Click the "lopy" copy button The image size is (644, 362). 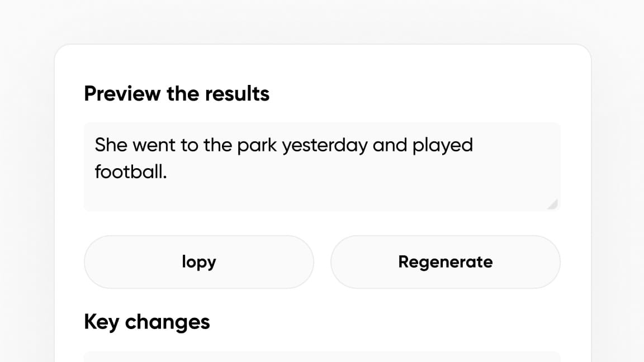(x=198, y=262)
